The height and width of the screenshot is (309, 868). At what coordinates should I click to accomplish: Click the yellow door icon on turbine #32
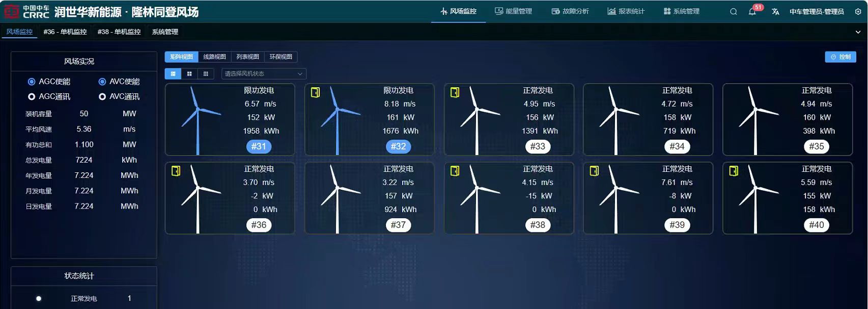click(316, 92)
